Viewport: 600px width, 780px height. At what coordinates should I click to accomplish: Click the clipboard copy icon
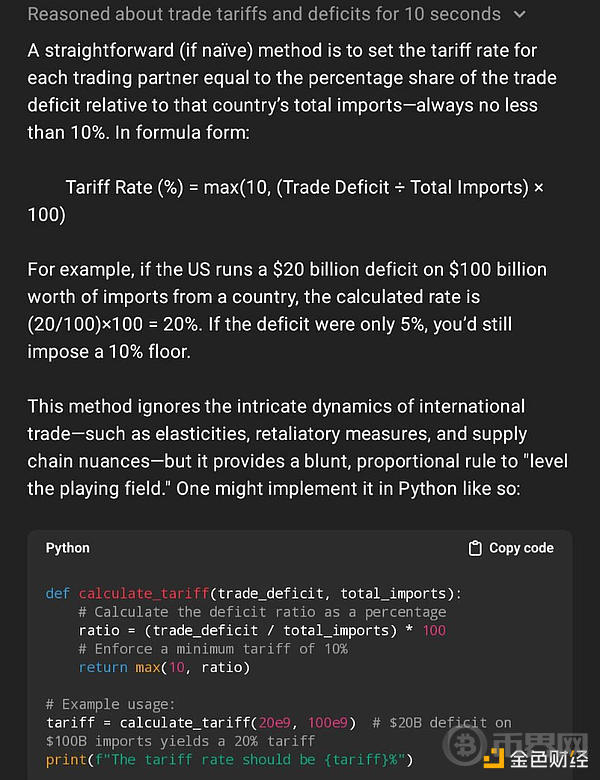[475, 548]
